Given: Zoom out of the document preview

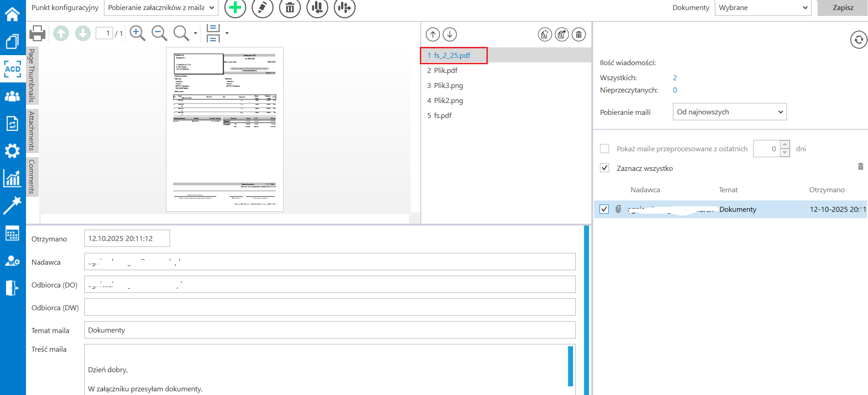Looking at the screenshot, I should click(160, 33).
